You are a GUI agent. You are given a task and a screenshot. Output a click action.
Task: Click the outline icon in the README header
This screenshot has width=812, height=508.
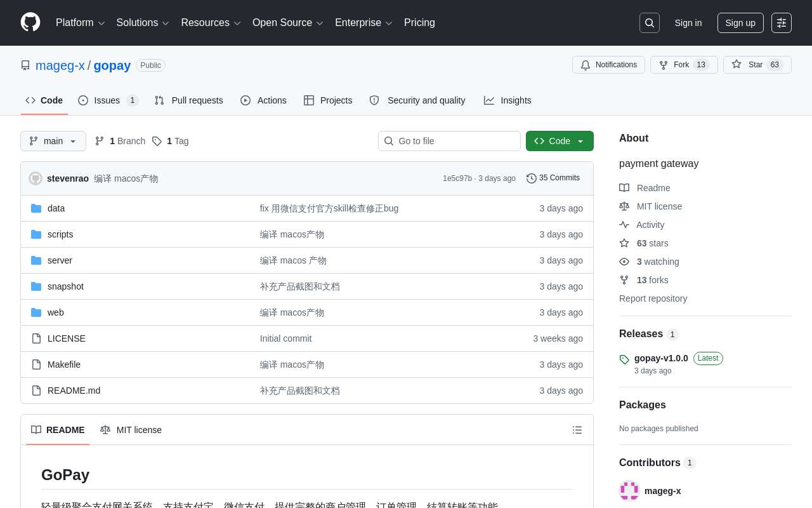[577, 430]
